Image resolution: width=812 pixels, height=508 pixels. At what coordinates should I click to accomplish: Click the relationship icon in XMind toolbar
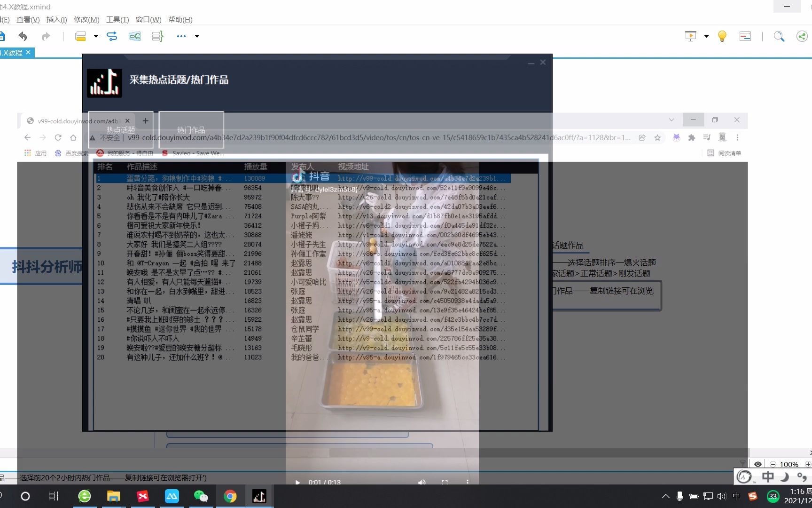tap(112, 36)
